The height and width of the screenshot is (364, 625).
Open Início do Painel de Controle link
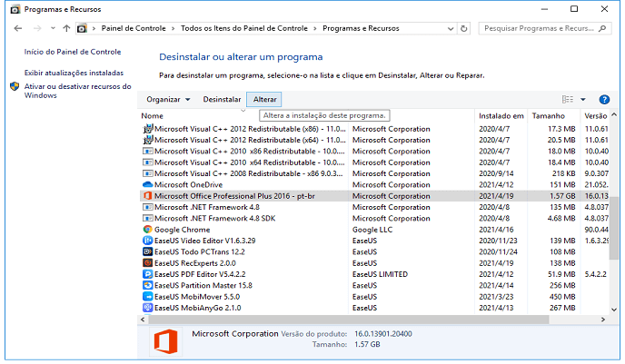pos(73,52)
